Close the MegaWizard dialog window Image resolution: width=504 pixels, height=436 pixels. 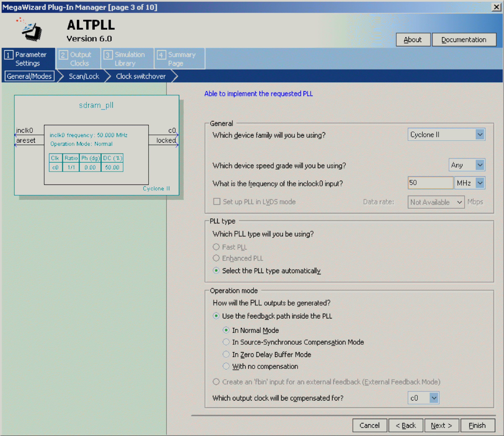[496, 7]
